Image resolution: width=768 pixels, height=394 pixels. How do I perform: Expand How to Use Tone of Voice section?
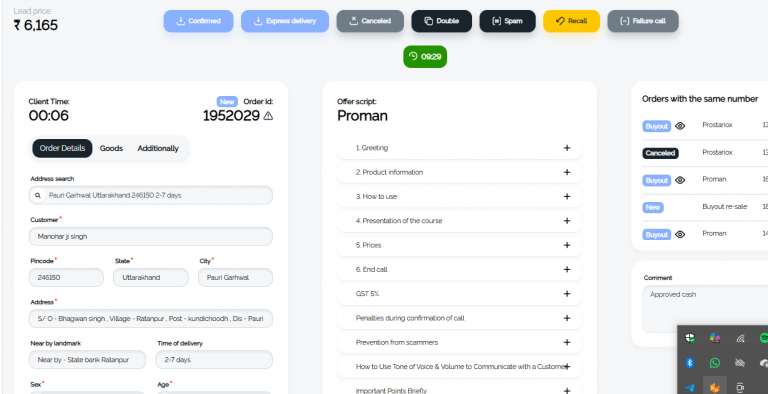pos(459,367)
